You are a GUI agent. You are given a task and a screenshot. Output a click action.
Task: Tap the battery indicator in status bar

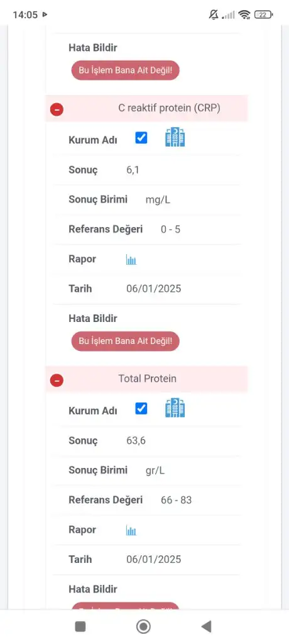tap(263, 15)
